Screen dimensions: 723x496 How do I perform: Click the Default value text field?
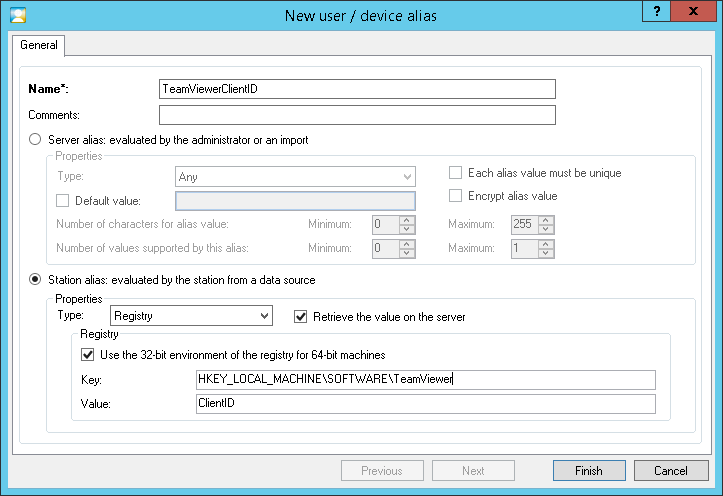coord(295,201)
